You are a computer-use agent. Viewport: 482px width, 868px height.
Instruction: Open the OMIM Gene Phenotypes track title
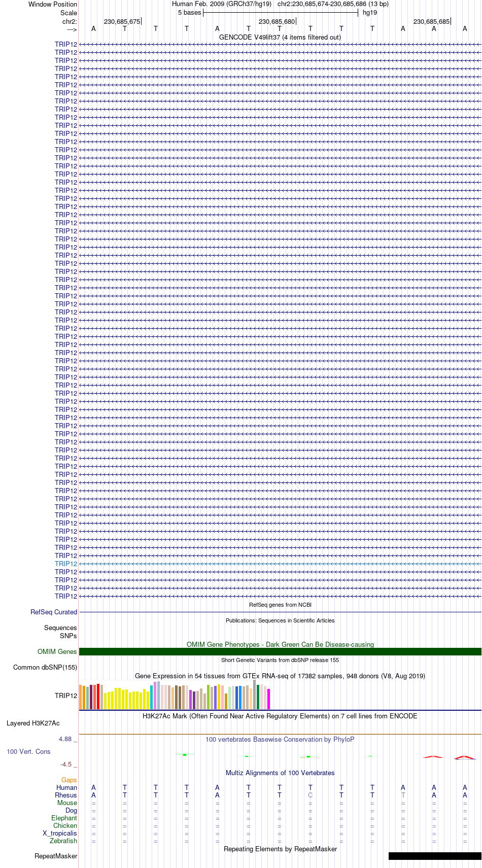point(280,644)
